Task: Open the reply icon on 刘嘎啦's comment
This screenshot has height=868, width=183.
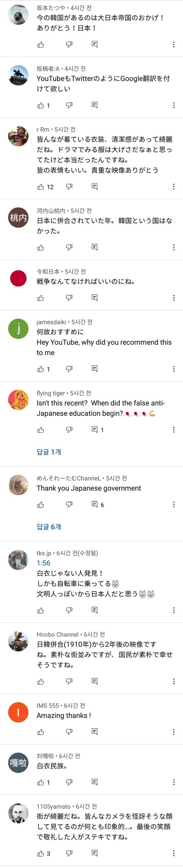Action: pyautogui.click(x=95, y=782)
